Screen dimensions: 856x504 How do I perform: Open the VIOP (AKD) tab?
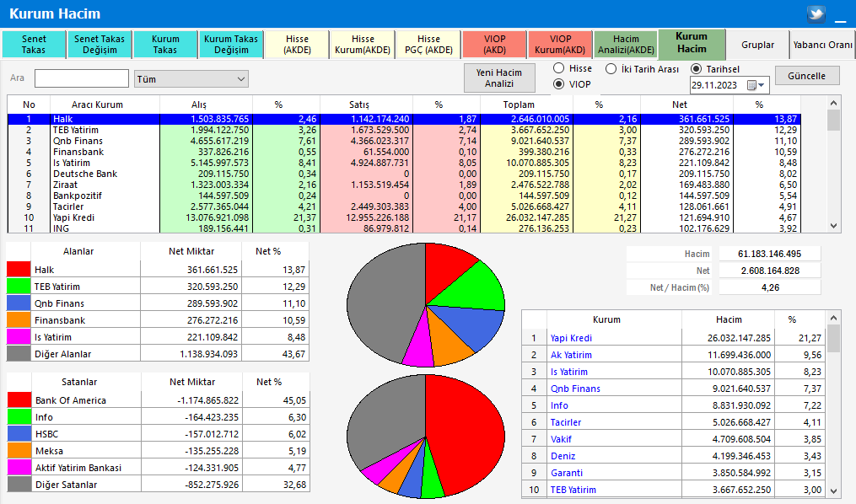[x=494, y=44]
